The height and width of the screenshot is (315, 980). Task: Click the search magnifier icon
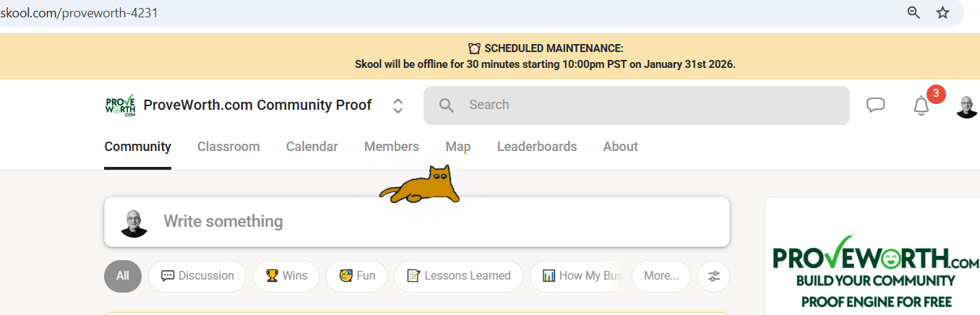coord(447,105)
